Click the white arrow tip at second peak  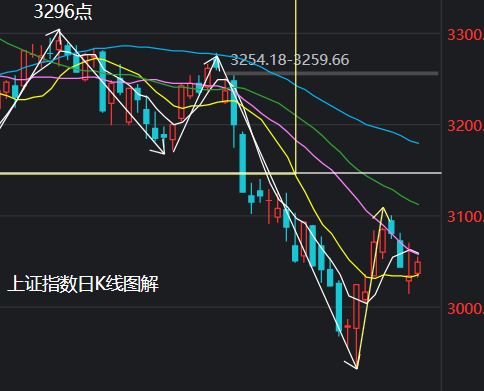point(217,56)
